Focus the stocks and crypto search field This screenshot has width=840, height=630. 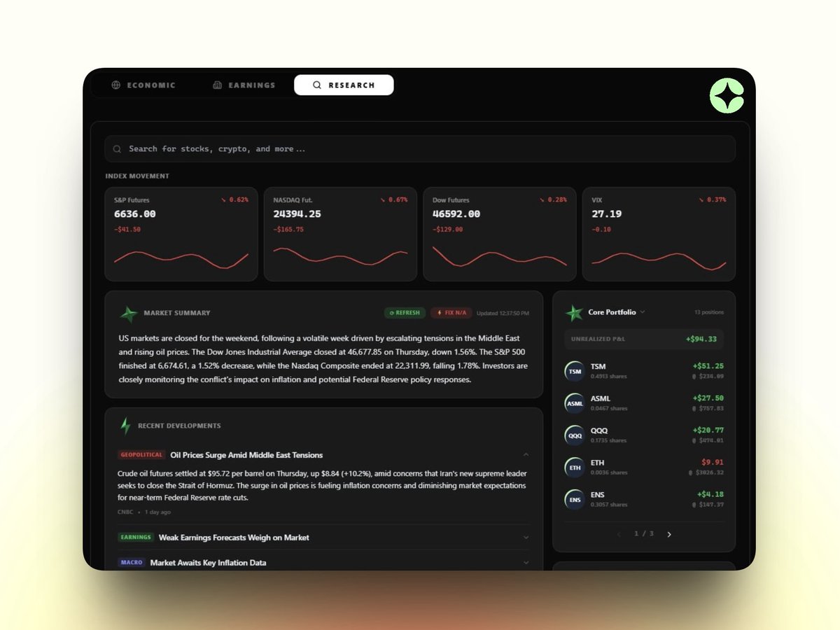pos(420,148)
